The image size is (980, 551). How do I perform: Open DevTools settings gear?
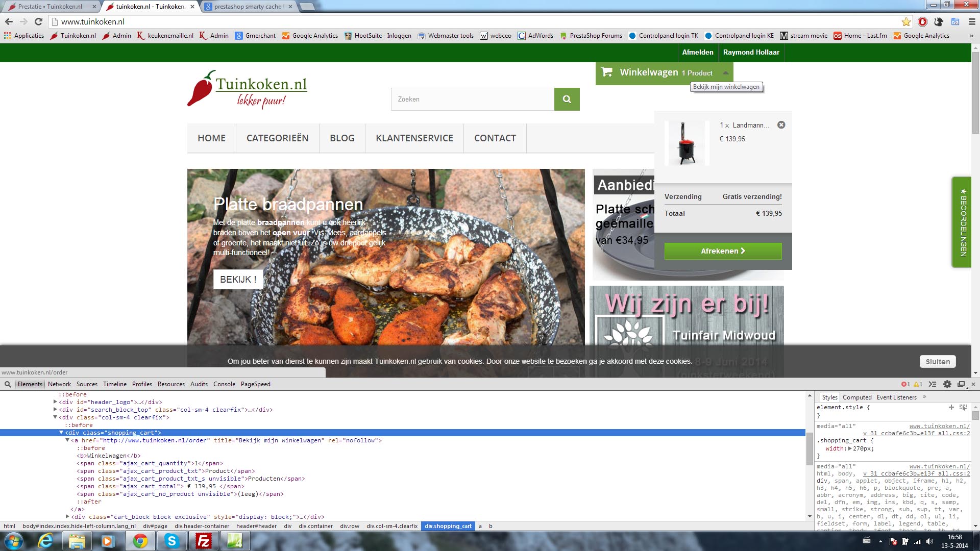[947, 384]
